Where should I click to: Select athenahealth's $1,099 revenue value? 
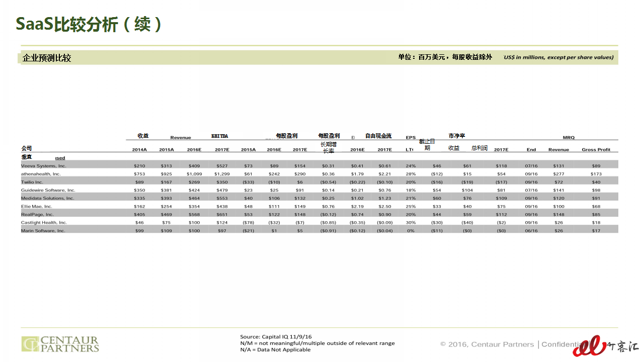194,173
